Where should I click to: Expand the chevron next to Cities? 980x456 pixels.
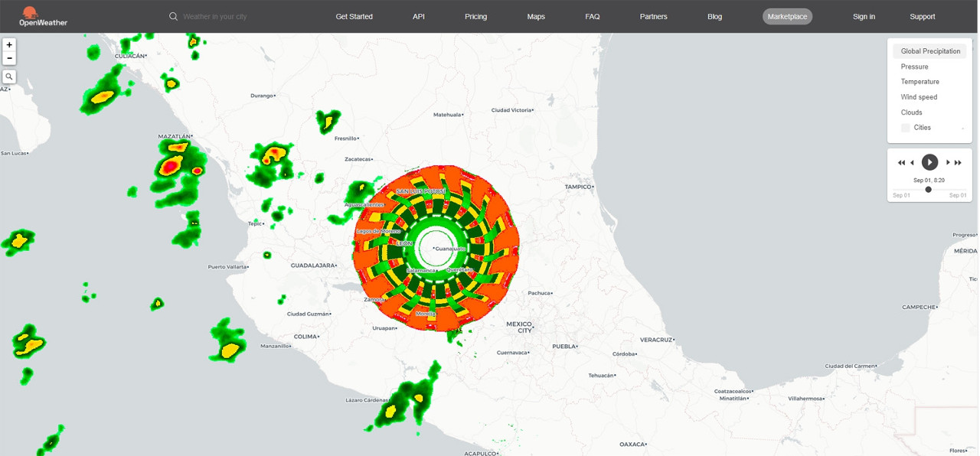(964, 127)
